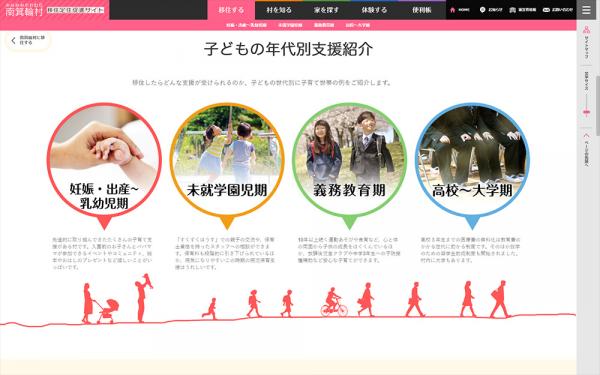Click the map pin icon in header
Screen dimensions: 600x375
[x=482, y=10]
